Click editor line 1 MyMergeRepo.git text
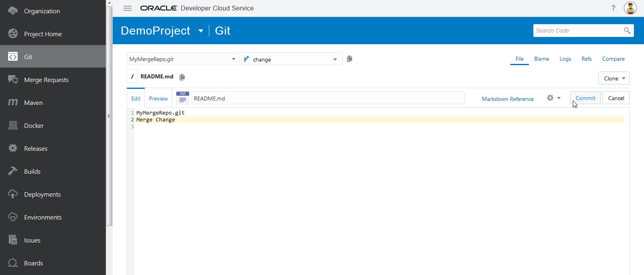Screen dimensions: 644x275 coord(160,113)
